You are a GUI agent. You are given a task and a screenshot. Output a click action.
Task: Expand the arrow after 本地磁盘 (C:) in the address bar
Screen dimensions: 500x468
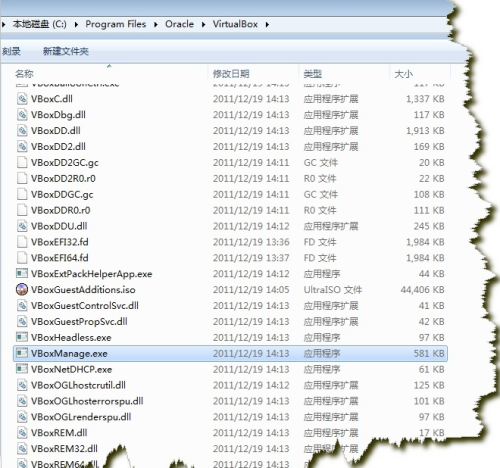click(x=76, y=24)
